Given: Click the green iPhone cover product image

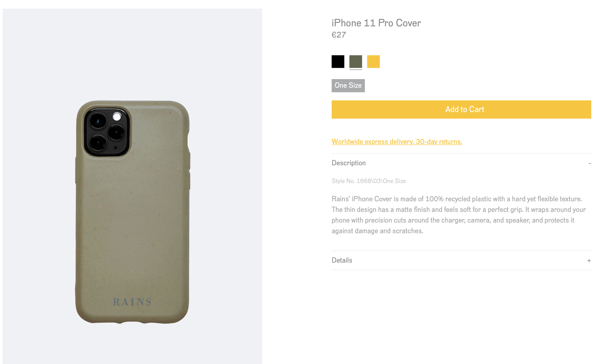Looking at the screenshot, I should click(132, 212).
